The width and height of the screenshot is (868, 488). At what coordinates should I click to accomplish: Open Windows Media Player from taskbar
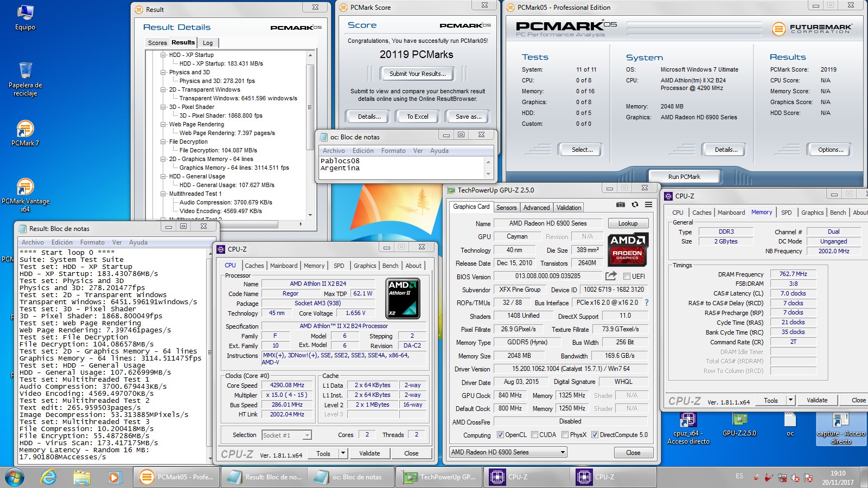[x=114, y=477]
